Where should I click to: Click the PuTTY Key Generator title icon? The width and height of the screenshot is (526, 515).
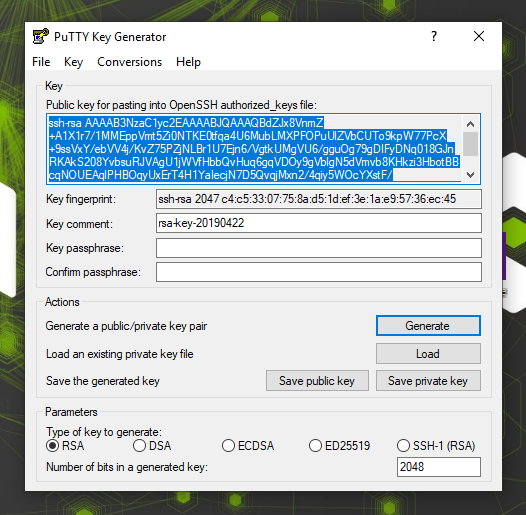tap(41, 36)
